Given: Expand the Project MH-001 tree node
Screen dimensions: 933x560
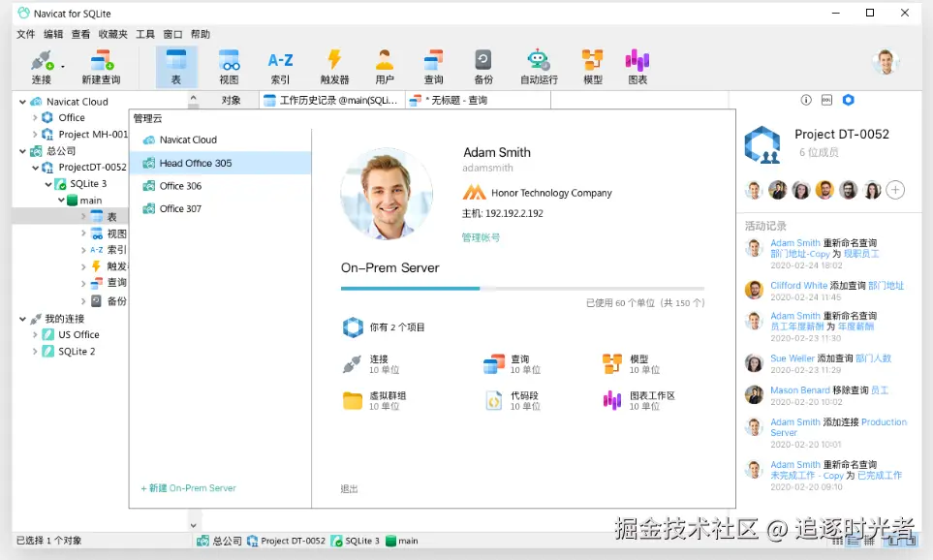Looking at the screenshot, I should [35, 135].
